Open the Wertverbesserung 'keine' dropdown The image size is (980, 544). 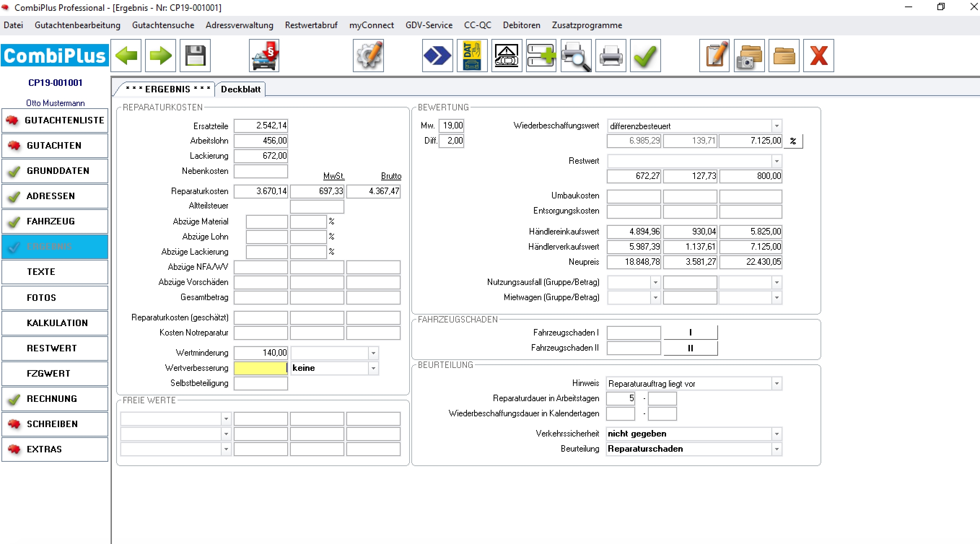(x=373, y=368)
